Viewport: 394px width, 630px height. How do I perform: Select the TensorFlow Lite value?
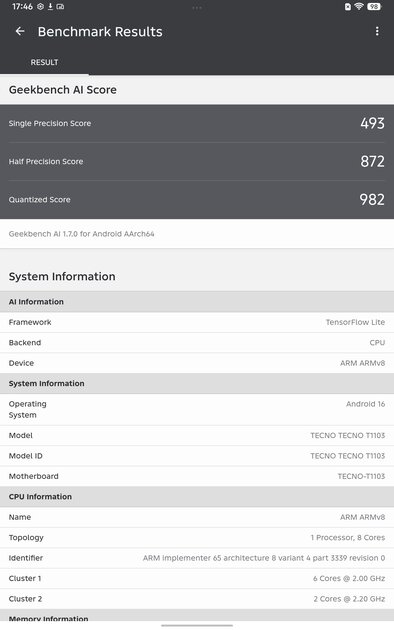(x=355, y=322)
